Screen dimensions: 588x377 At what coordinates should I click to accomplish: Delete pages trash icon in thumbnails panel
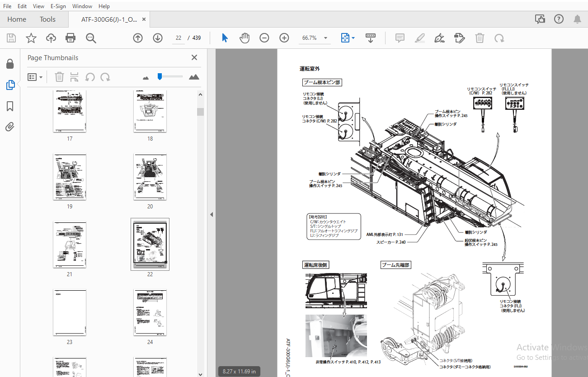59,77
